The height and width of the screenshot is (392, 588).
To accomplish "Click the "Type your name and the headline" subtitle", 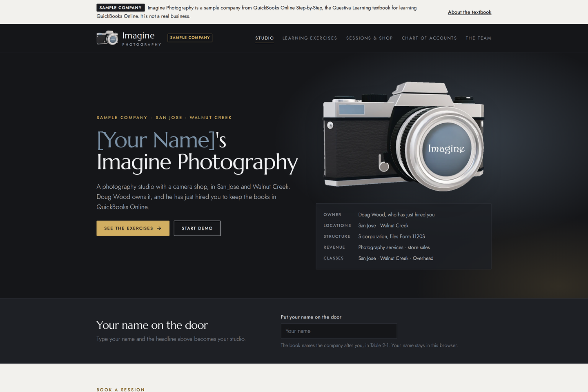I will [171, 339].
